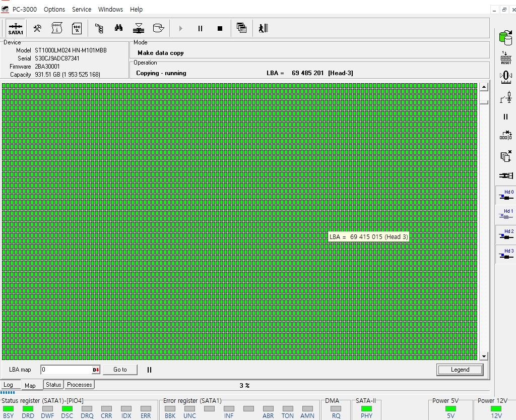Click the RESET icon in right sidebar
Viewport: 516px width, 420px height.
(x=505, y=57)
